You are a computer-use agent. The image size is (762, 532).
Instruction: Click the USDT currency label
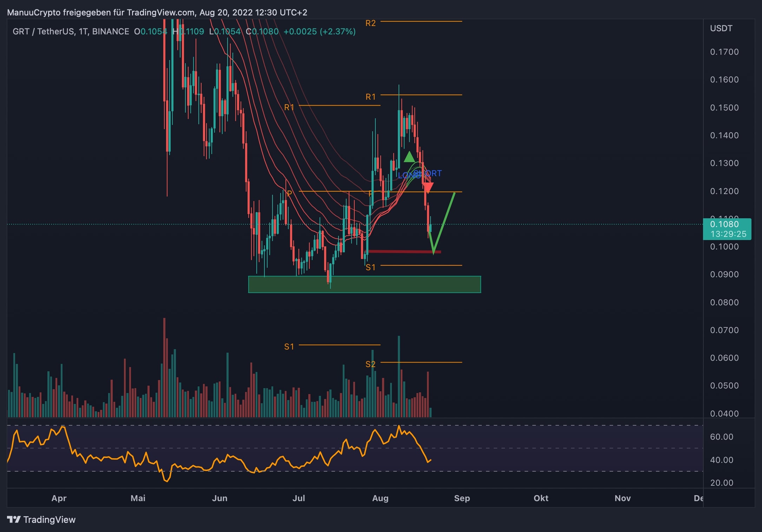coord(721,28)
